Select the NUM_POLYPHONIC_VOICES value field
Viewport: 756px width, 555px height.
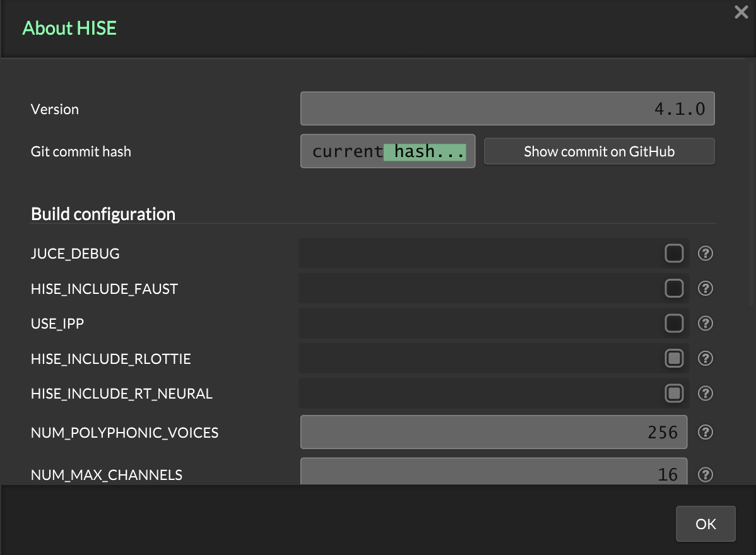493,432
